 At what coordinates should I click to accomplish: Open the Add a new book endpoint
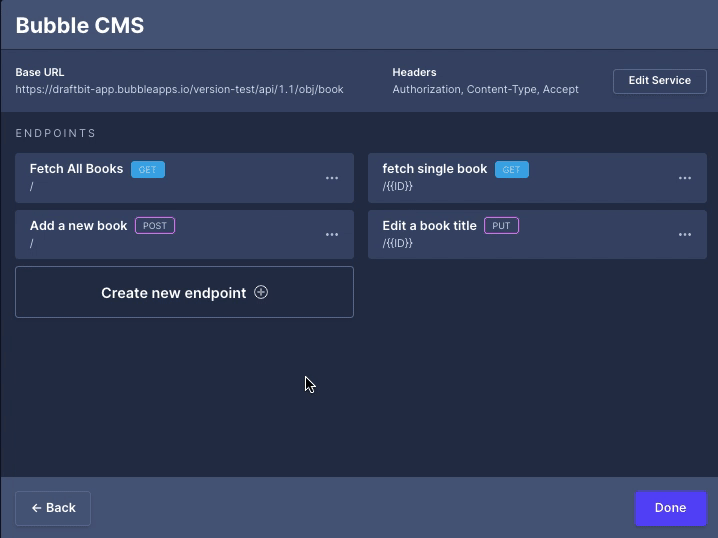184,234
